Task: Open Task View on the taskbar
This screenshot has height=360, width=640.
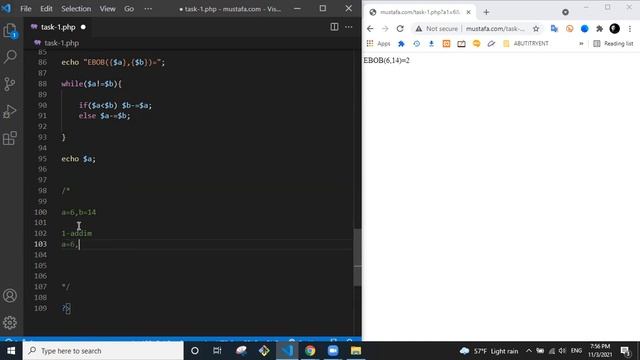Action: [217, 351]
